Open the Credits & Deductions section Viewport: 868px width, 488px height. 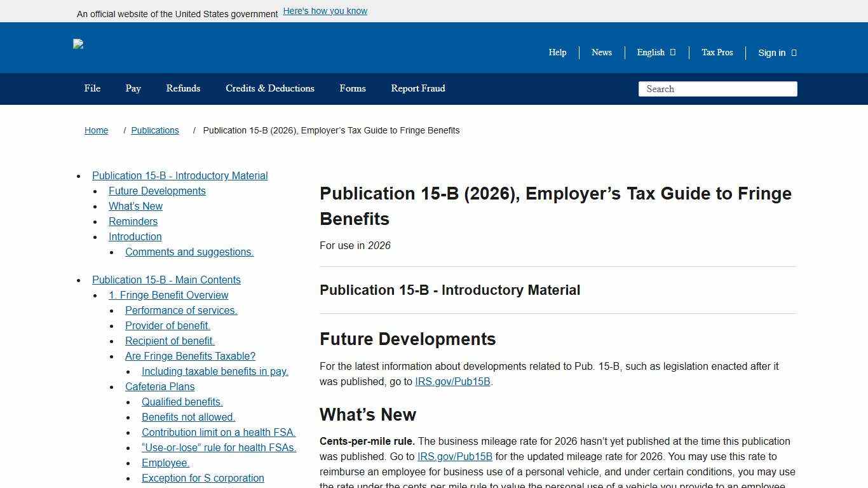point(269,89)
